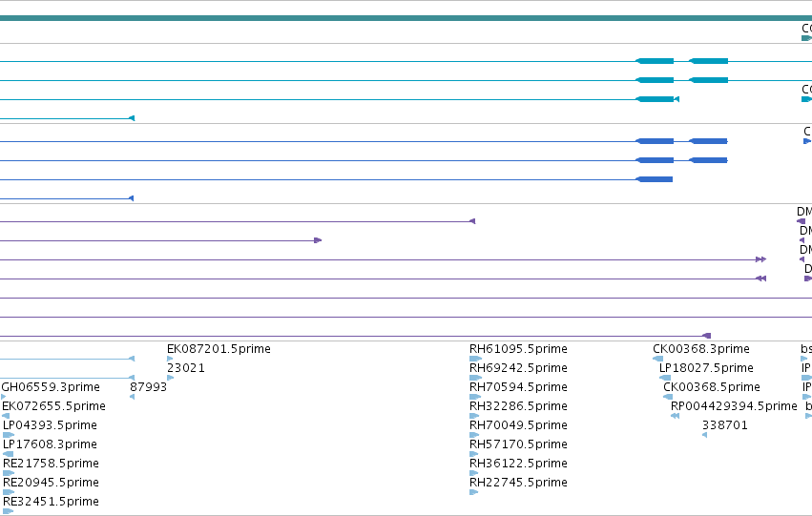Click the LP18027.5prime label
The width and height of the screenshot is (812, 516).
tap(706, 368)
